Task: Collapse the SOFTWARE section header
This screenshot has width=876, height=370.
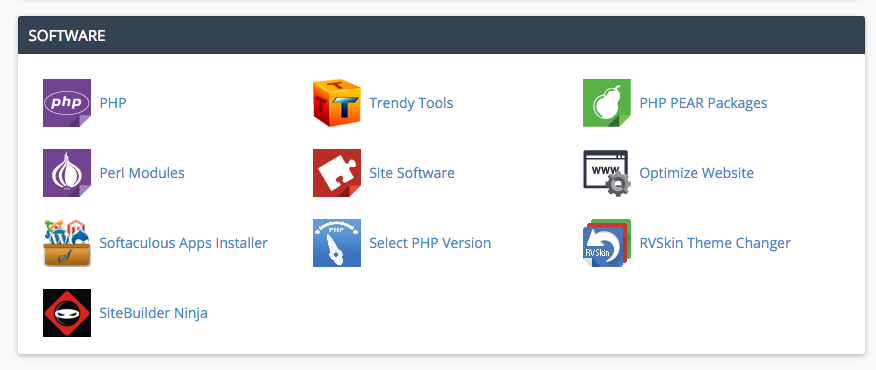Action: (x=441, y=35)
